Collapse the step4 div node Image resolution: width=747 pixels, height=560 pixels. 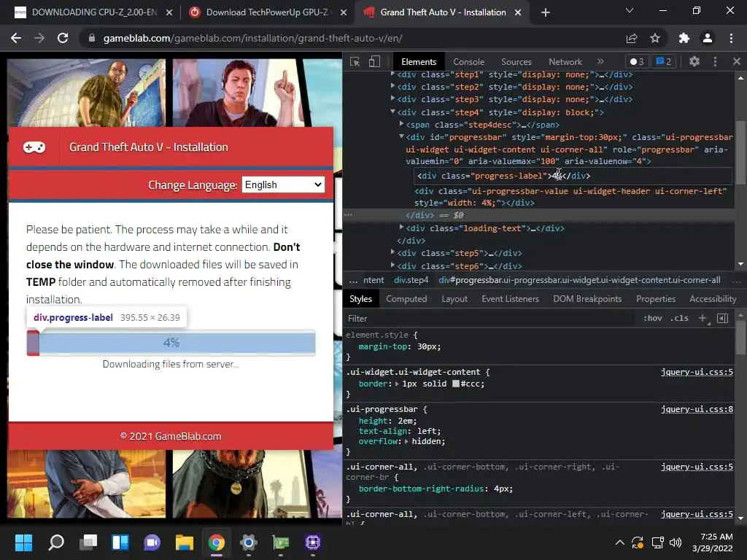[x=392, y=112]
